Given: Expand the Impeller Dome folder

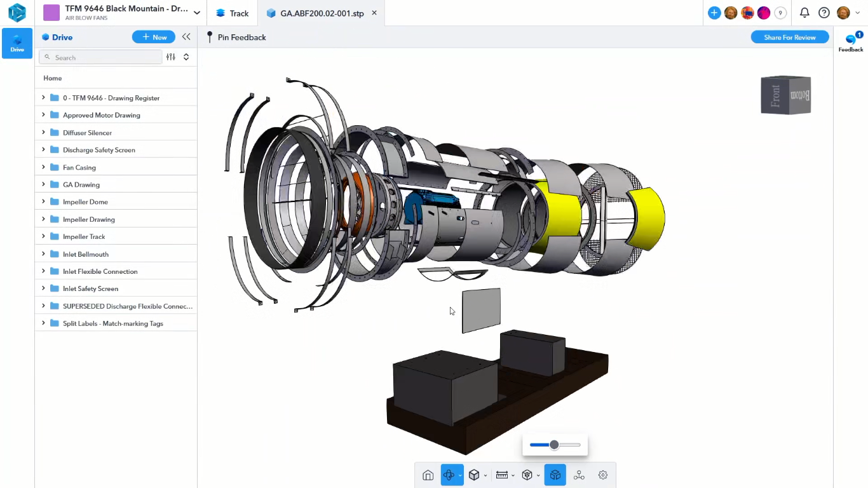Looking at the screenshot, I should [x=43, y=201].
